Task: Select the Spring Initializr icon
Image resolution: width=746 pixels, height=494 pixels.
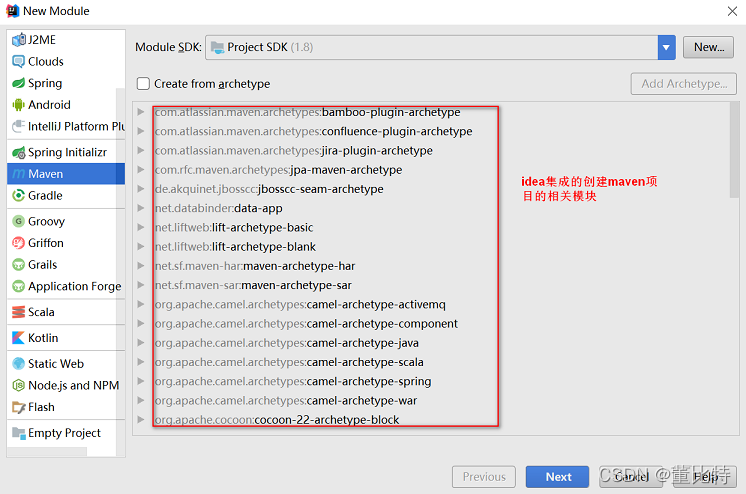Action: point(19,152)
